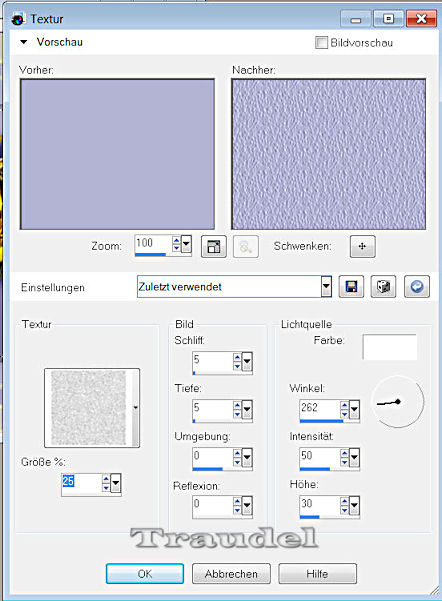
Task: Increase the Schliff value with up arrow
Action: 237,357
